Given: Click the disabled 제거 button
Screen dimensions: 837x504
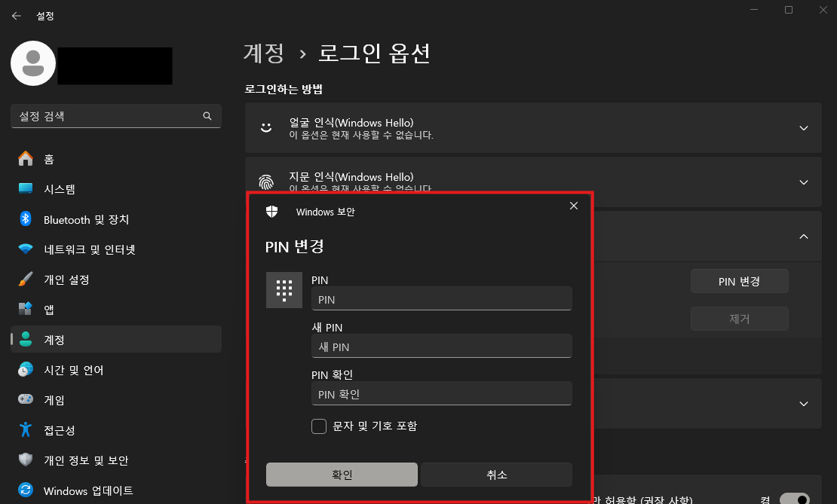Looking at the screenshot, I should pos(739,319).
